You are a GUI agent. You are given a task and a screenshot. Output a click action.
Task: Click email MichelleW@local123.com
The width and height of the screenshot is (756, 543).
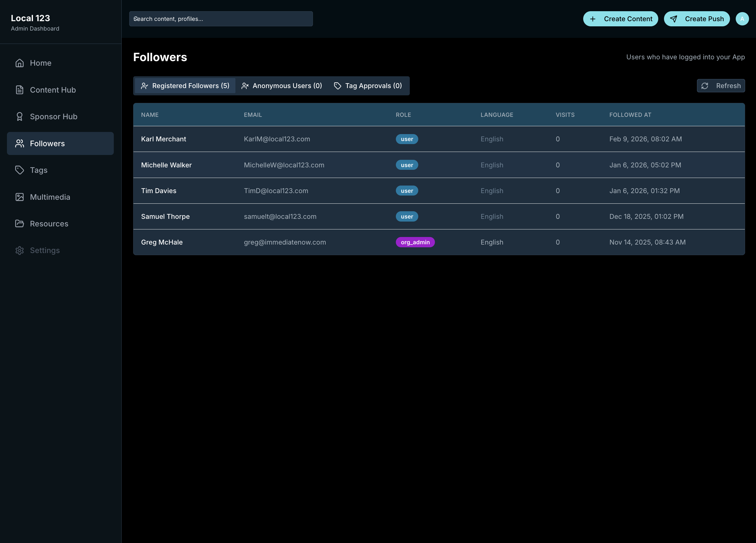click(284, 165)
